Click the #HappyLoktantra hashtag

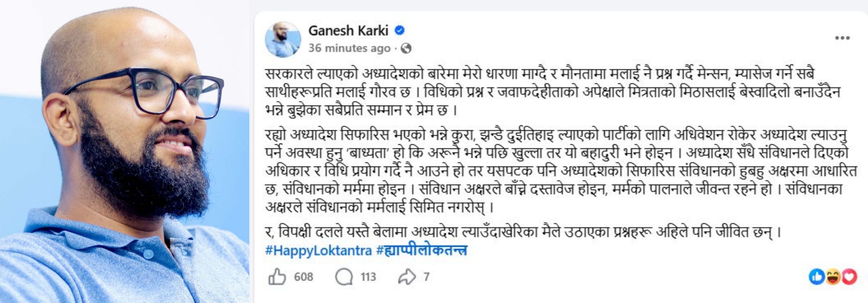click(318, 250)
